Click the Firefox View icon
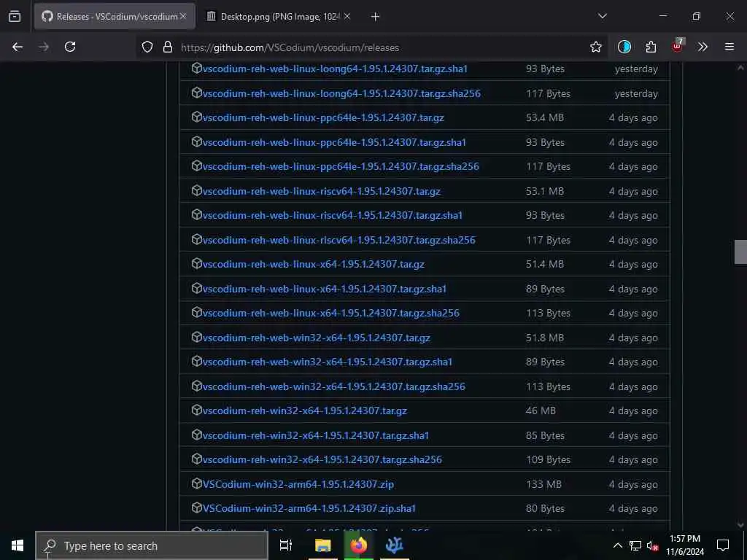Image resolution: width=747 pixels, height=560 pixels. (15, 17)
